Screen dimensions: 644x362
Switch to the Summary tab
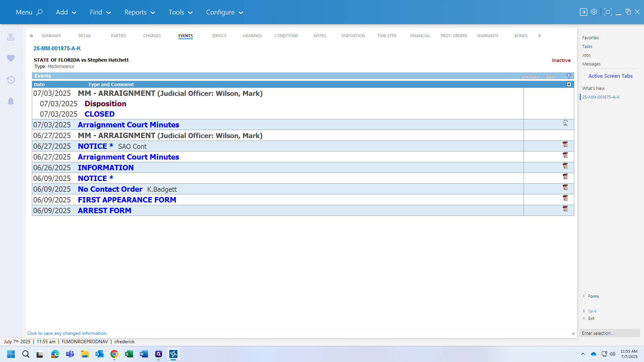[51, 36]
